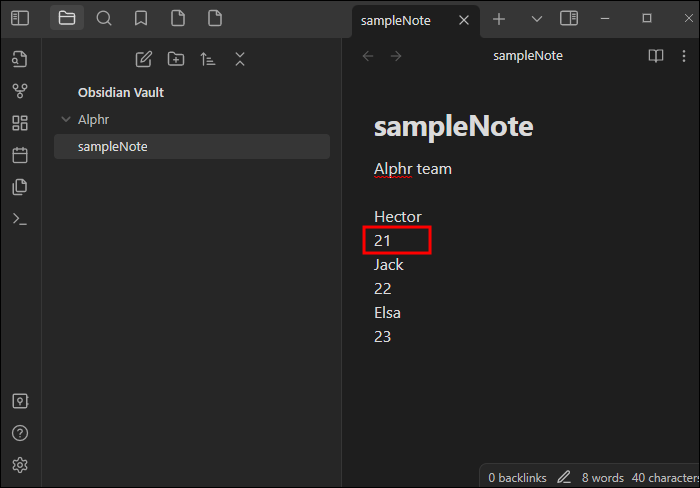Create a new note

click(x=143, y=59)
